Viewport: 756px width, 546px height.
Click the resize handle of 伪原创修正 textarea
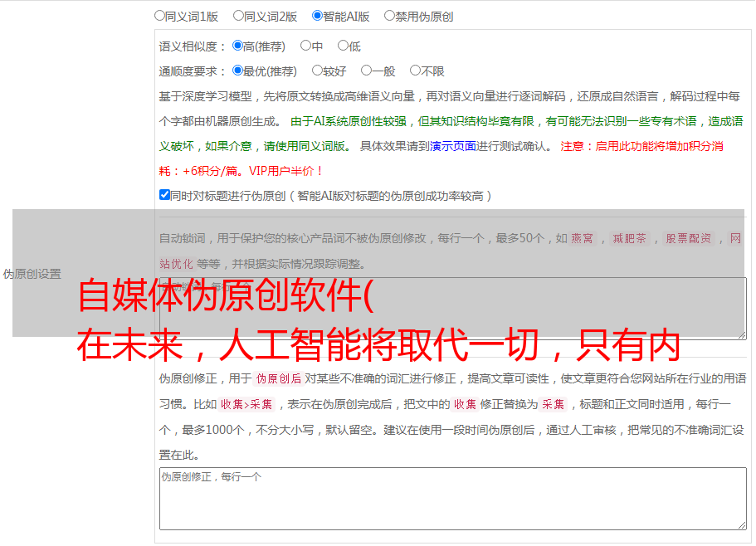pos(742,525)
